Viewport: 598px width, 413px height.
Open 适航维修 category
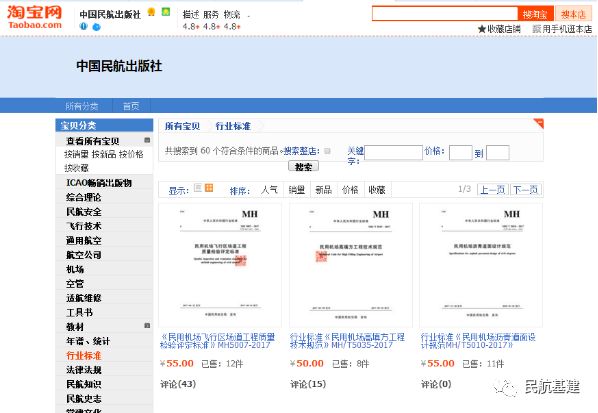[84, 298]
